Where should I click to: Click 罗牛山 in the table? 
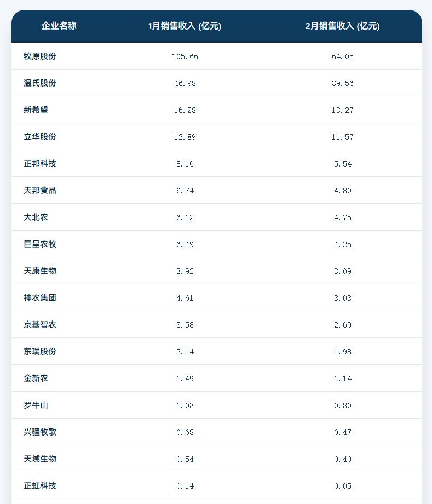pyautogui.click(x=36, y=405)
